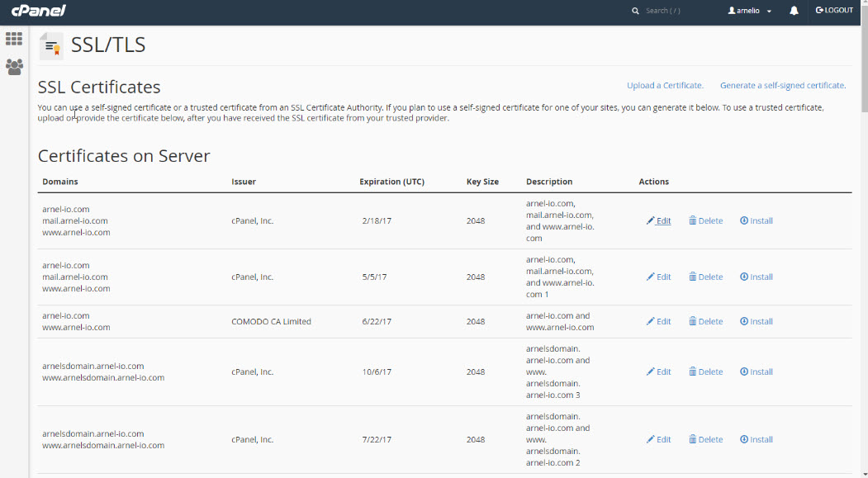Click the cPanel logo
The width and height of the screenshot is (868, 478).
38,11
